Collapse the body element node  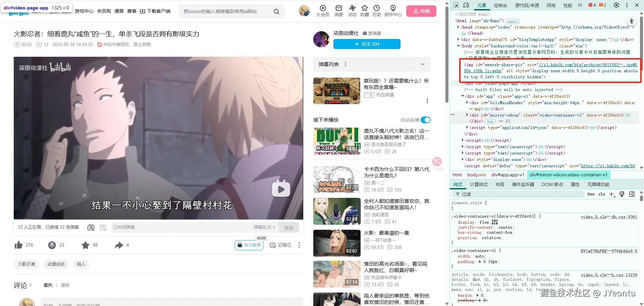click(x=458, y=46)
